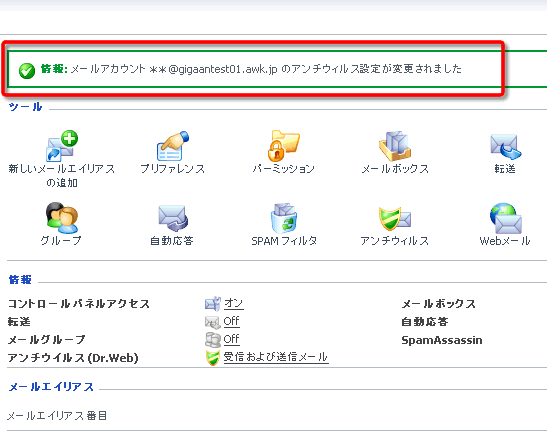Viewport: 547px width, 440px height.
Task: Click the メールボックス tool label
Action: [395, 169]
